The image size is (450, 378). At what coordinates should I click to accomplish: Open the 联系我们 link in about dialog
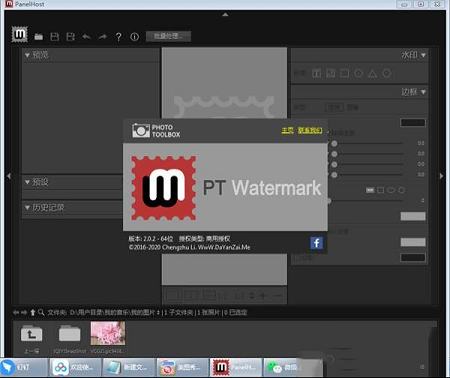310,130
